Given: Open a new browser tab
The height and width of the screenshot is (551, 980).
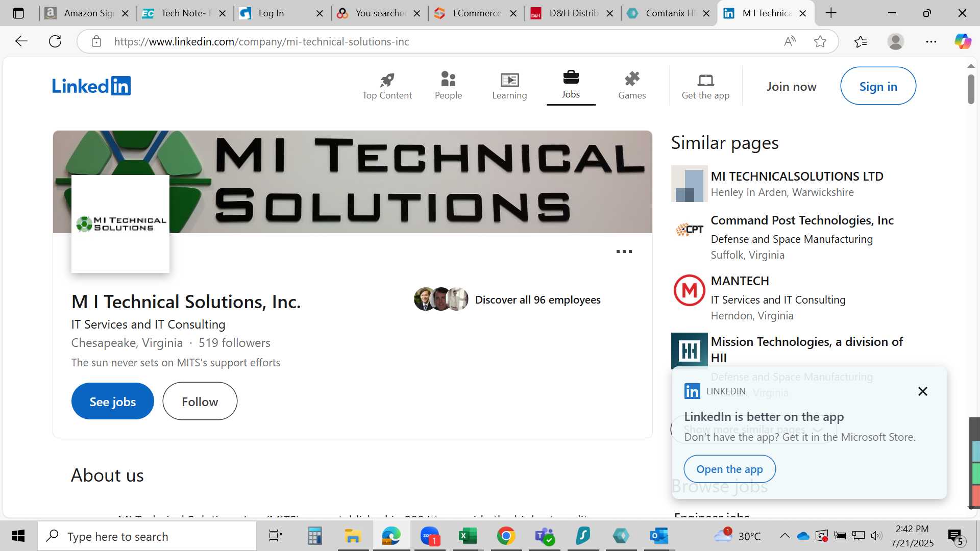Looking at the screenshot, I should (x=831, y=13).
